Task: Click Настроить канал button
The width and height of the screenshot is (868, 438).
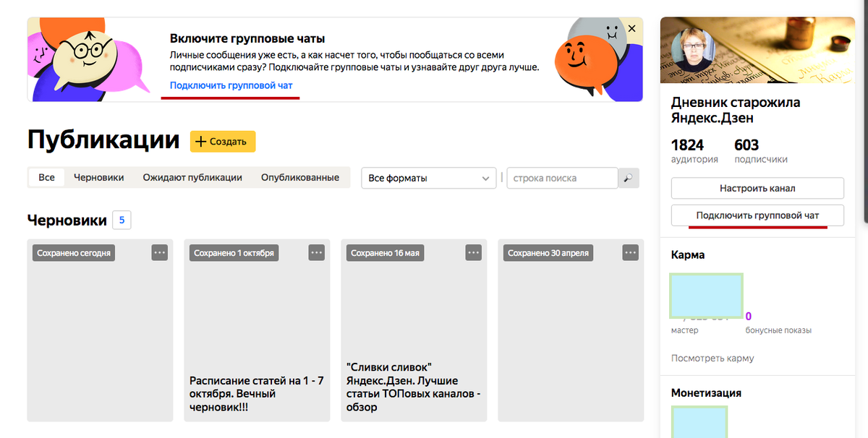Action: 757,188
